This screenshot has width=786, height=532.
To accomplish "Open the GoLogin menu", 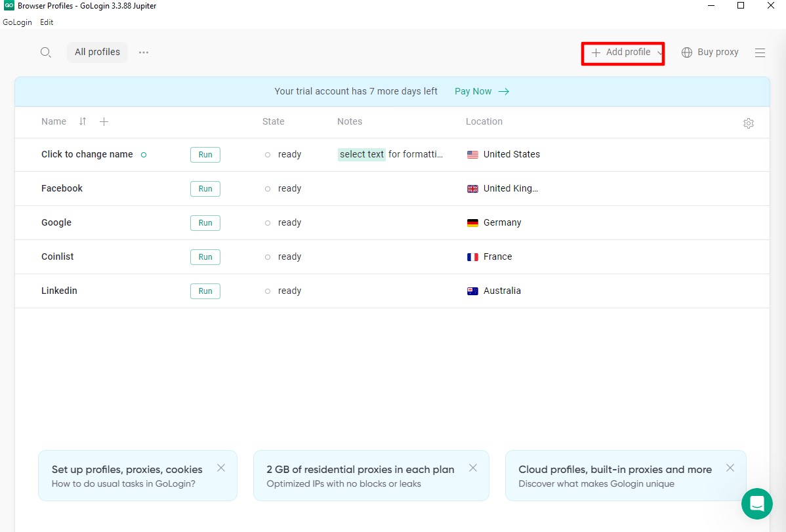I will tap(17, 22).
